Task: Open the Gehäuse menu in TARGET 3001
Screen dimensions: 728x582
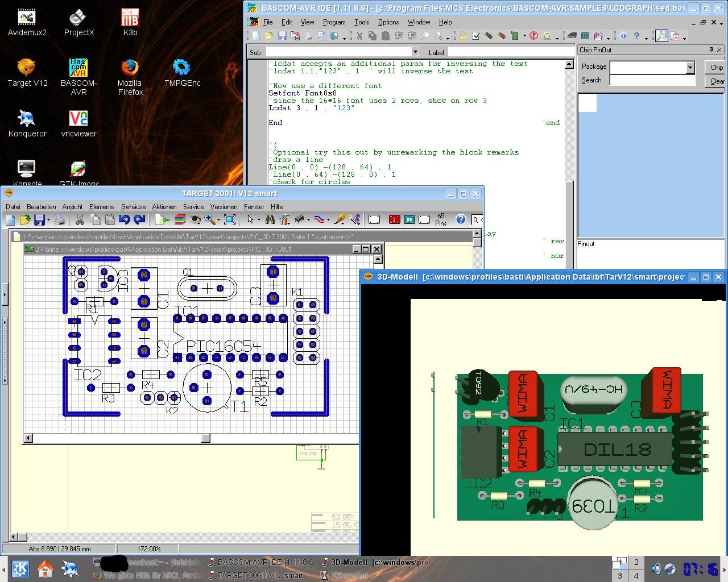Action: [x=133, y=207]
